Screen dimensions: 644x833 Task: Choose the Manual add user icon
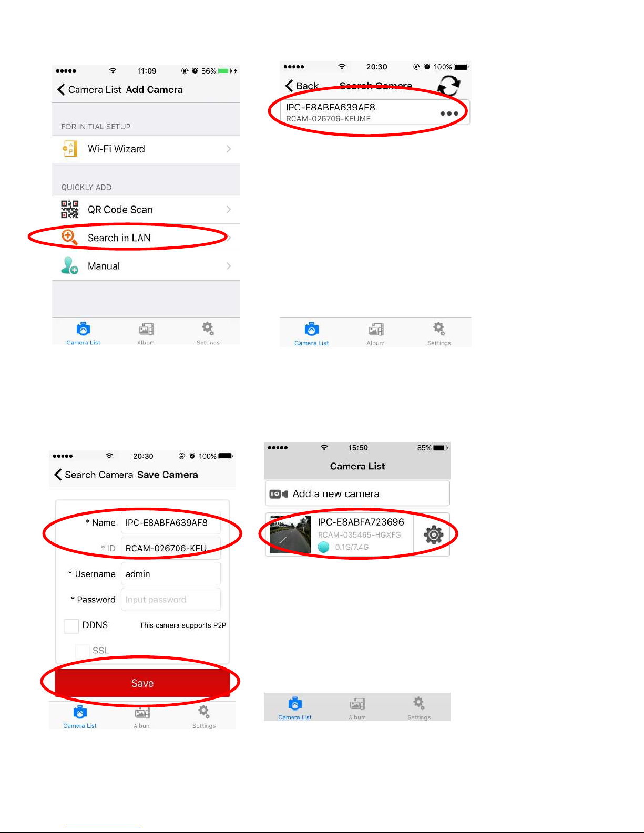[x=70, y=266]
